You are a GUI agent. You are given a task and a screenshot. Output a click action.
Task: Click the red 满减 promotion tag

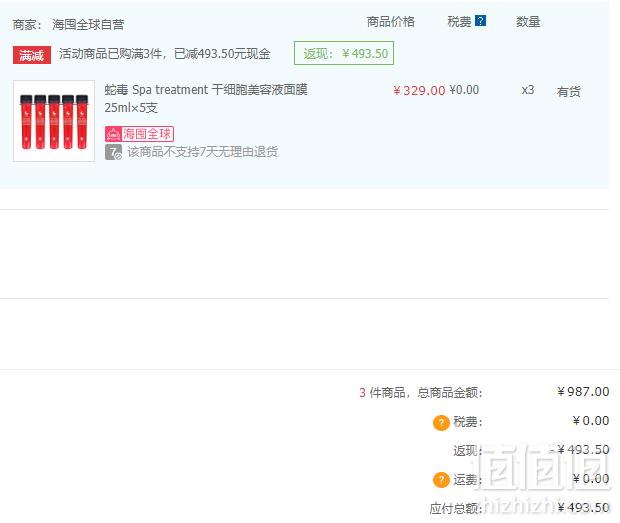pyautogui.click(x=32, y=55)
